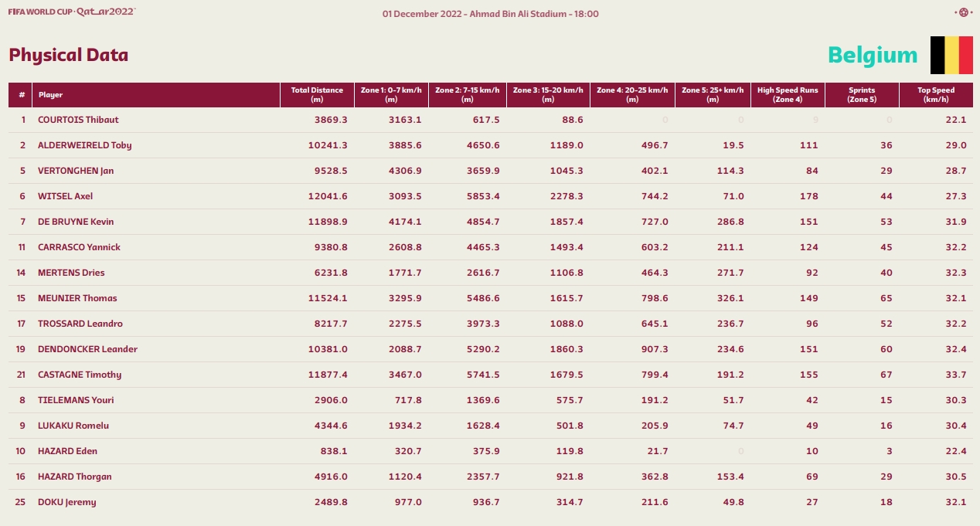Click Trossard's total distance 8217.7
The width and height of the screenshot is (980, 526).
click(331, 324)
